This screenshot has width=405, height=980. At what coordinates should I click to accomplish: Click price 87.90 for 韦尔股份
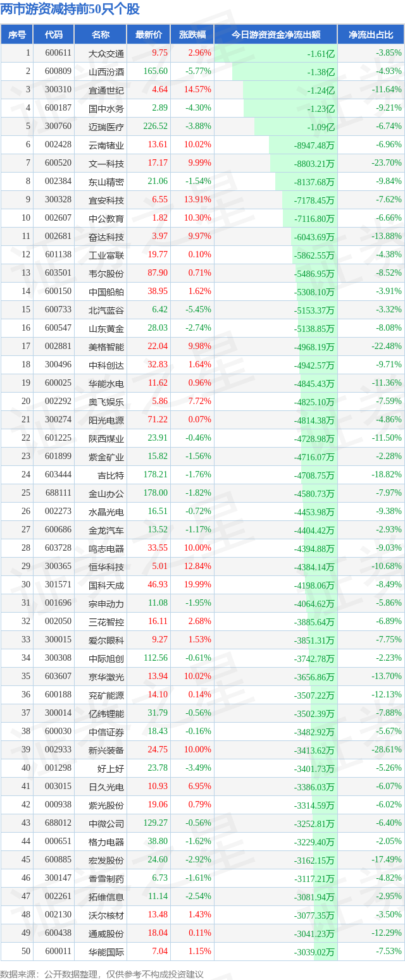tap(158, 273)
